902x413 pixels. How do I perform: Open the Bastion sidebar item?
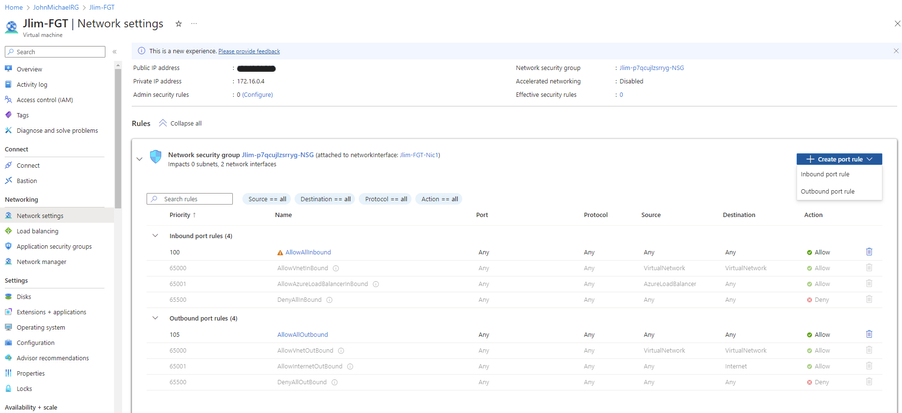[27, 181]
